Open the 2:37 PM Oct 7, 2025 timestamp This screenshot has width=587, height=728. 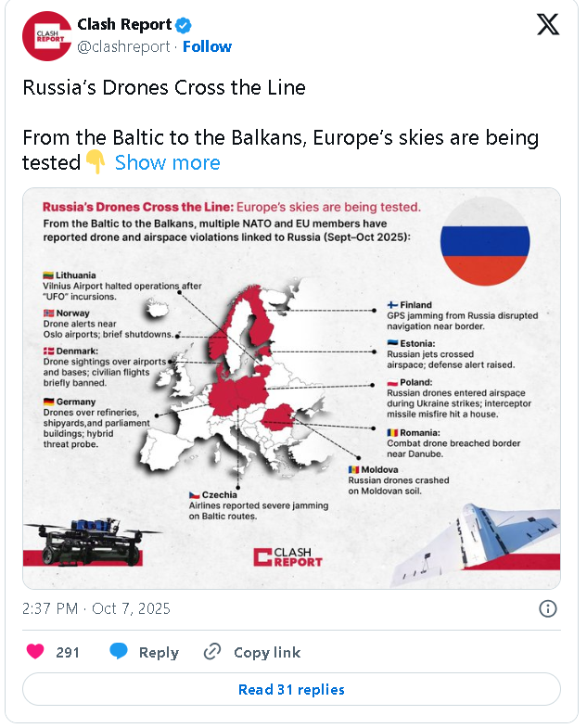96,608
